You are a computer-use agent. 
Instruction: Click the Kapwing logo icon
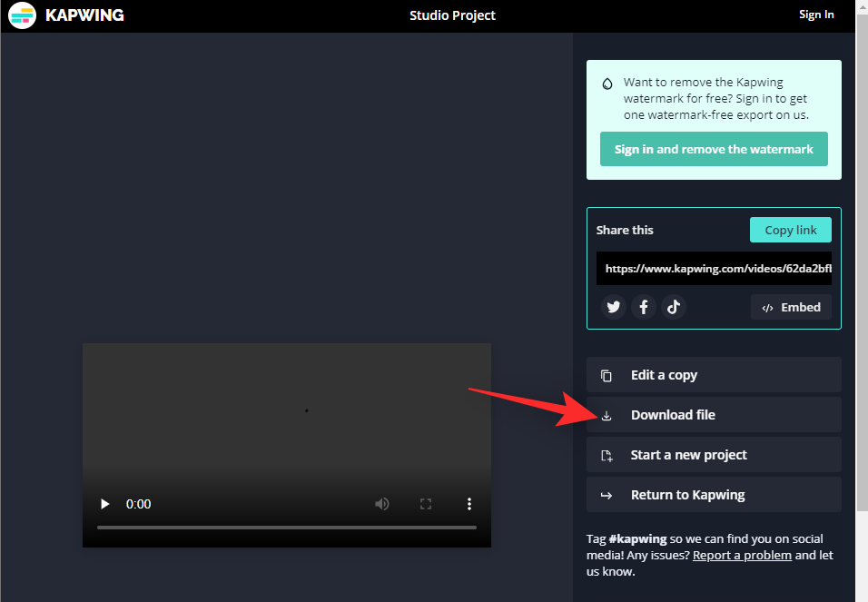click(22, 15)
